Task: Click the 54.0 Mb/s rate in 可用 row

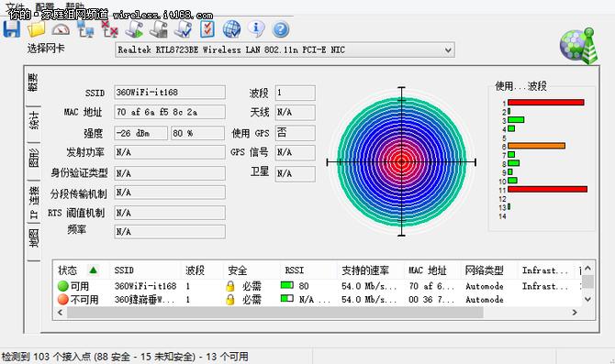Action: (369, 286)
